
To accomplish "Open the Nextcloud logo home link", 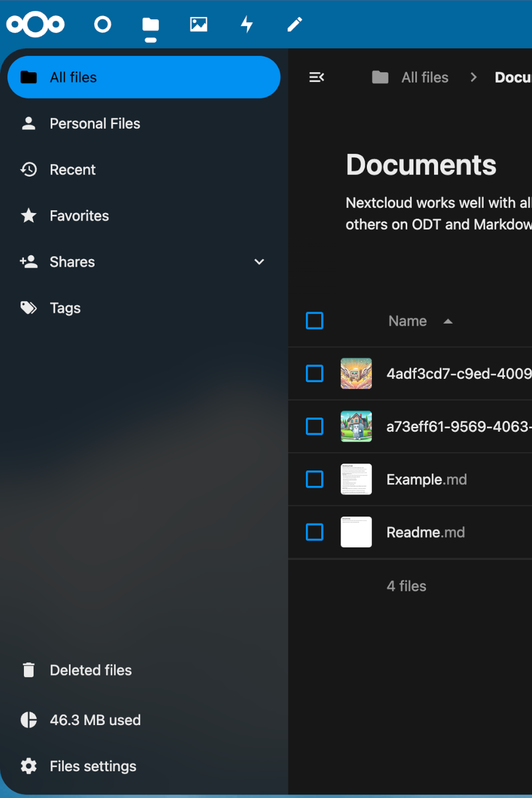I will point(35,24).
